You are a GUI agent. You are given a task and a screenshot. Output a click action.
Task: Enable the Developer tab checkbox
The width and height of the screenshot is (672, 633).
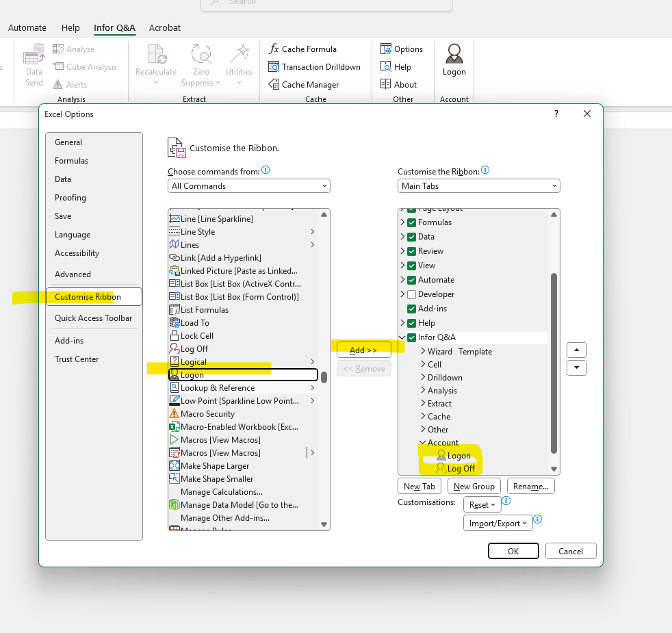411,294
